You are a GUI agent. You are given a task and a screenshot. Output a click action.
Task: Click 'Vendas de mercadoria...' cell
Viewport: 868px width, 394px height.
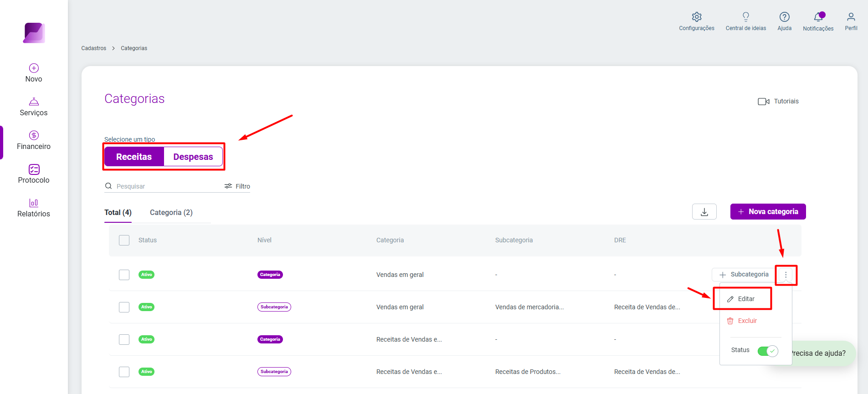[529, 307]
